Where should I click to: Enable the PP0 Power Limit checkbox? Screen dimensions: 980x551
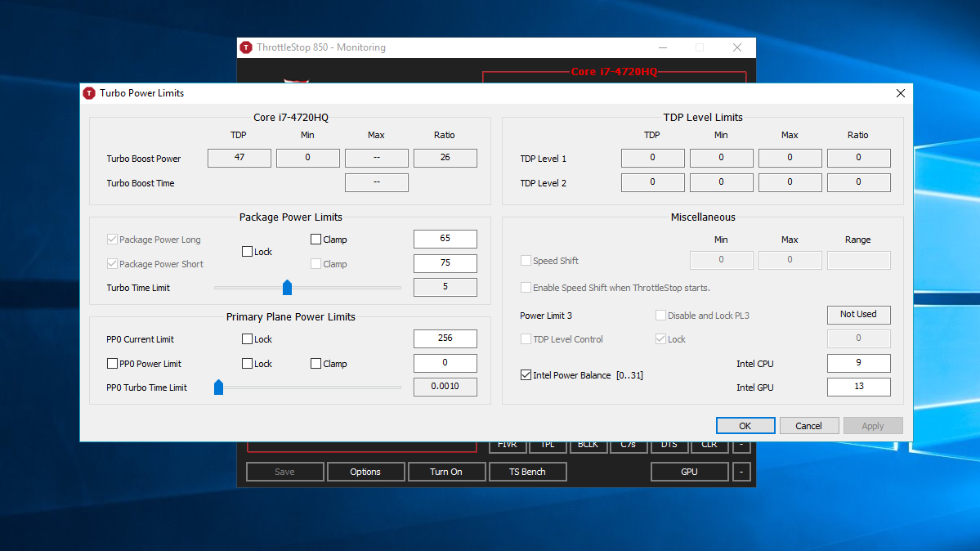(112, 364)
